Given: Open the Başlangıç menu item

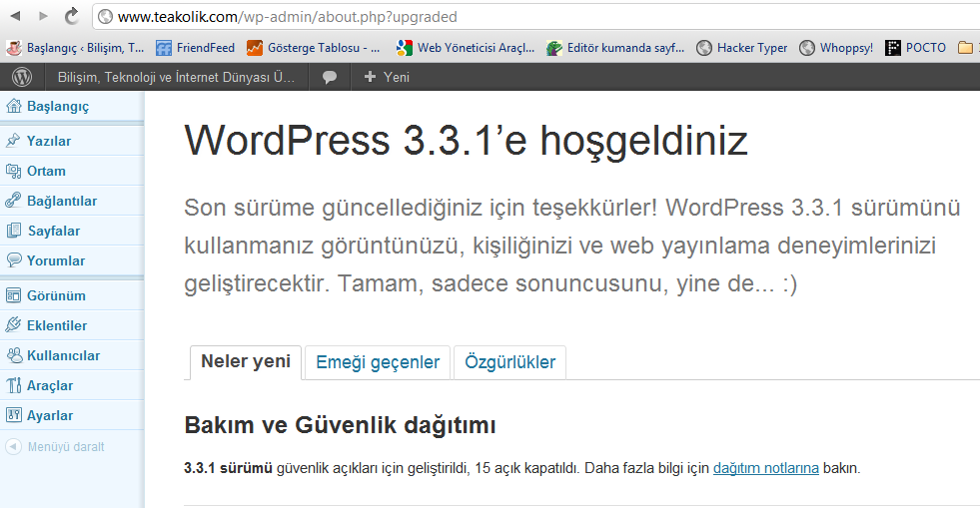Looking at the screenshot, I should coord(58,107).
